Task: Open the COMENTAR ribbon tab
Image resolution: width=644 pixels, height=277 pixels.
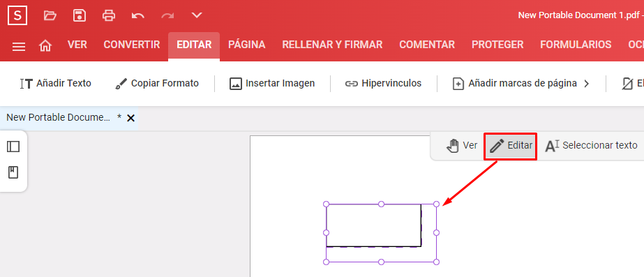Action: 427,45
